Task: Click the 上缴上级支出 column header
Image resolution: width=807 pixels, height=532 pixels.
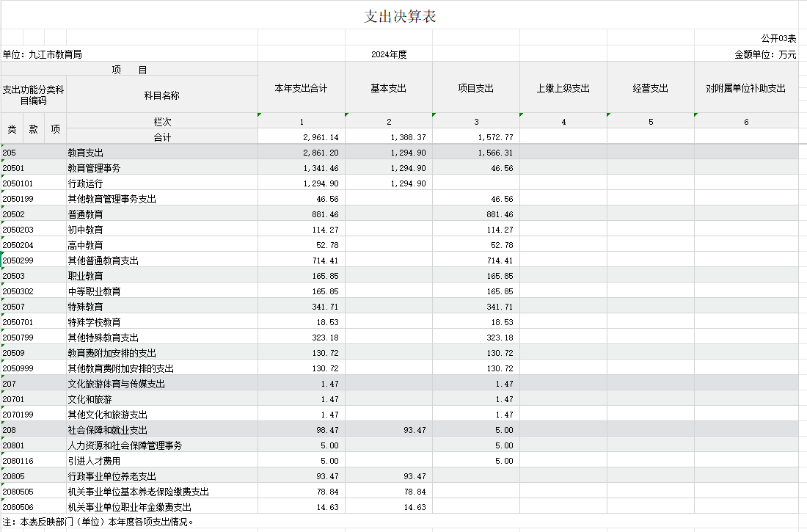Action: click(563, 88)
